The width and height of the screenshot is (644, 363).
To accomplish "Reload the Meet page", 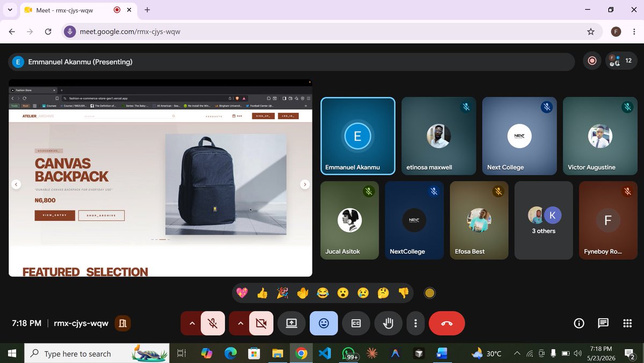I will [x=48, y=32].
